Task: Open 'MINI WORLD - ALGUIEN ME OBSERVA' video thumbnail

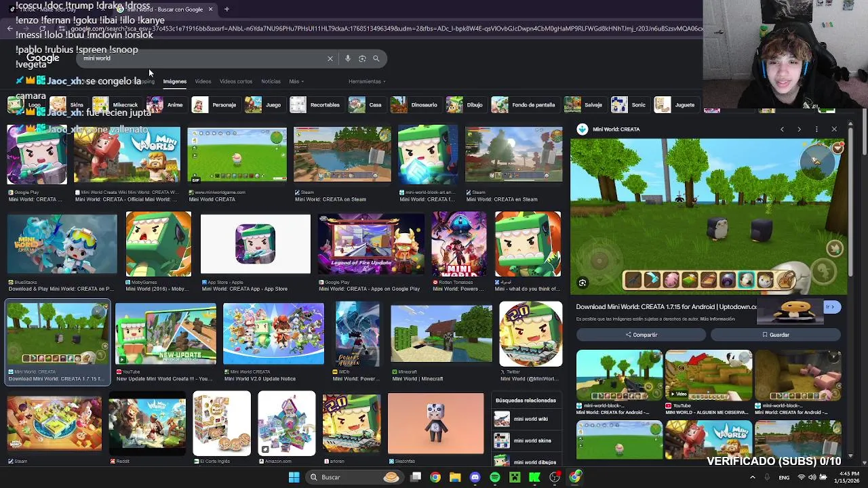Action: 709,375
